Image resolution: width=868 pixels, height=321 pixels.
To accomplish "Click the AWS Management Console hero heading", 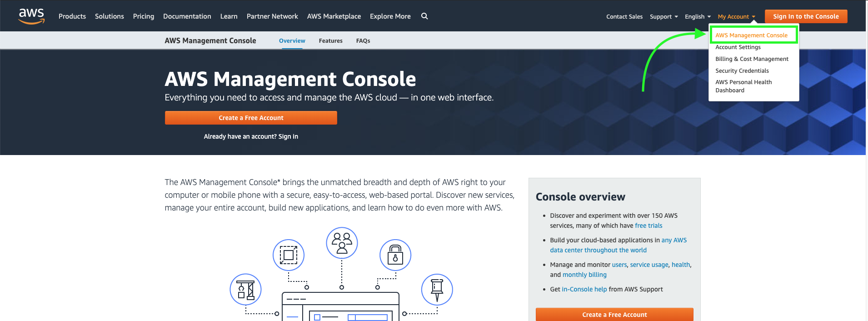I will click(290, 79).
